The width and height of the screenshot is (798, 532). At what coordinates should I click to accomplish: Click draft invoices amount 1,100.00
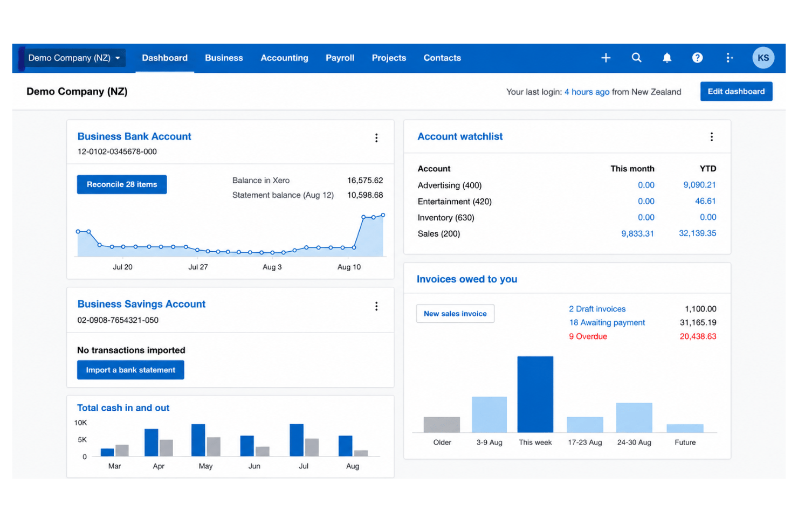click(700, 309)
